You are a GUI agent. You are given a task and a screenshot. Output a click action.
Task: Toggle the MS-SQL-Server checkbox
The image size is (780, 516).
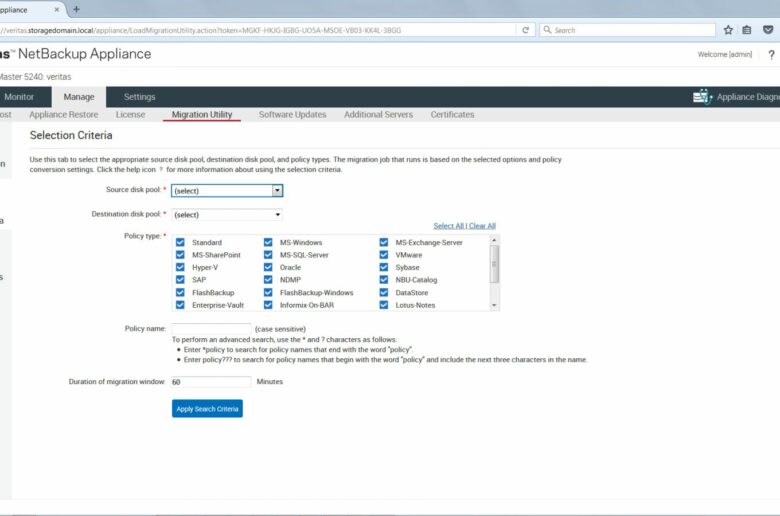point(268,255)
